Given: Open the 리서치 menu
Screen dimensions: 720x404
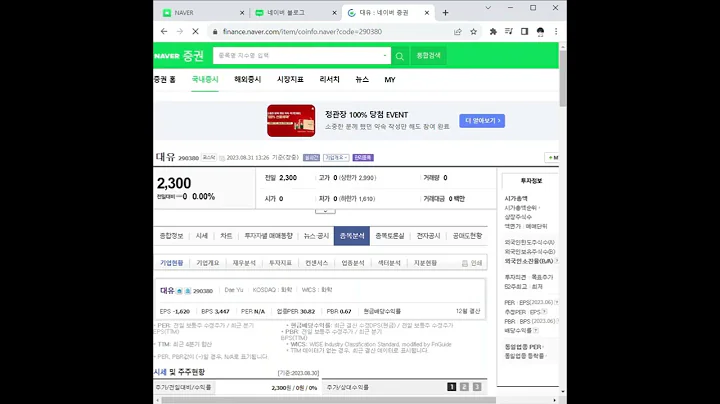Looking at the screenshot, I should [329, 79].
